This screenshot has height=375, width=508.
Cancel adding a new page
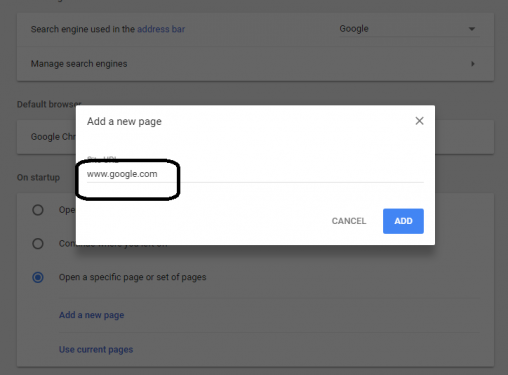pos(349,221)
